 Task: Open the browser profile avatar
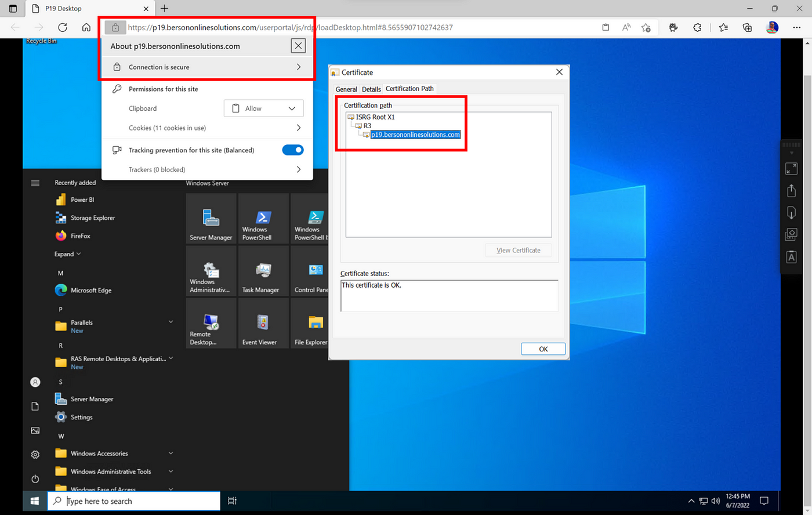pos(772,27)
